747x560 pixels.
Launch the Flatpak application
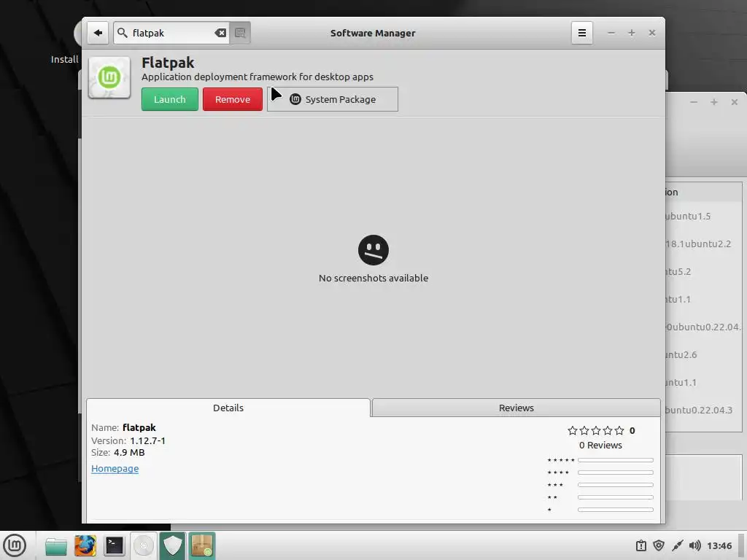[169, 99]
